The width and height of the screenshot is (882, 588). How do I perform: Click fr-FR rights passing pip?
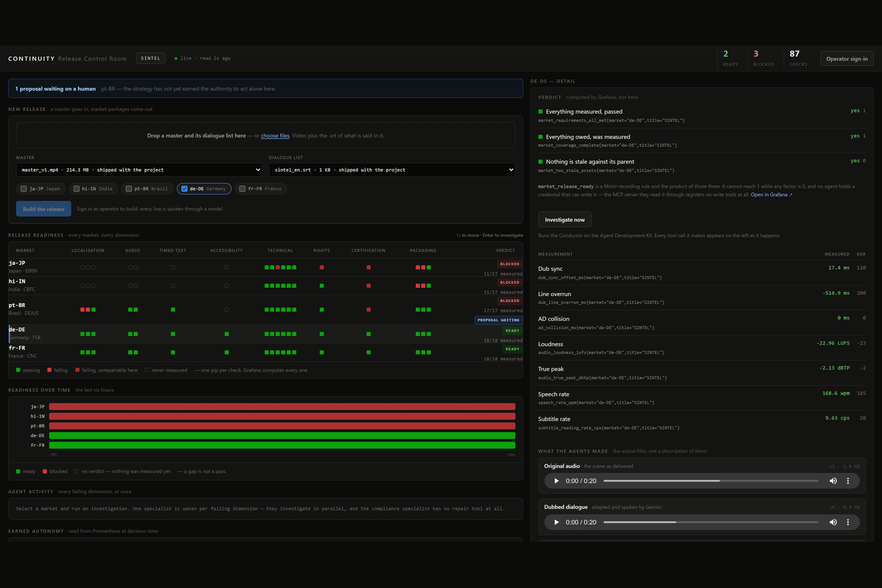[321, 352]
